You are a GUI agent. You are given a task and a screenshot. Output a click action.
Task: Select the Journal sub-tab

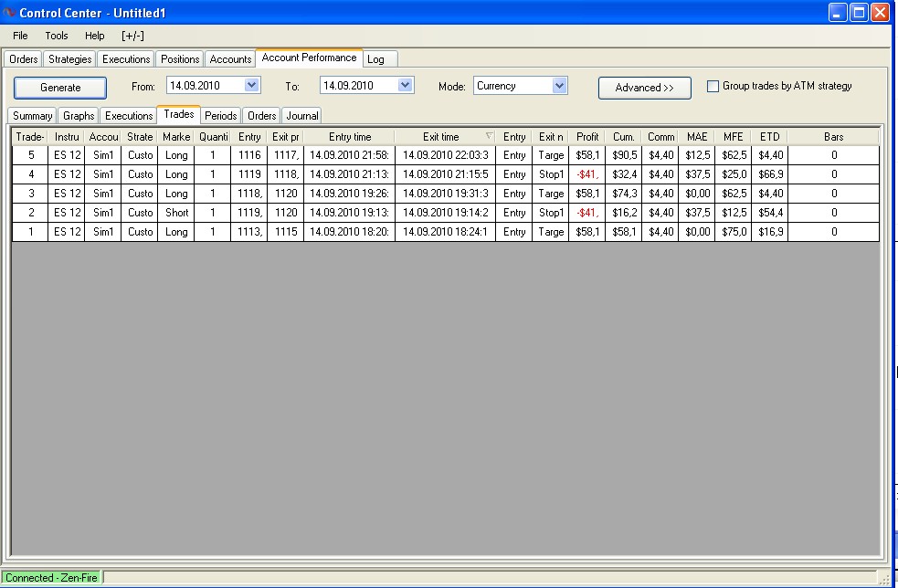coord(302,116)
